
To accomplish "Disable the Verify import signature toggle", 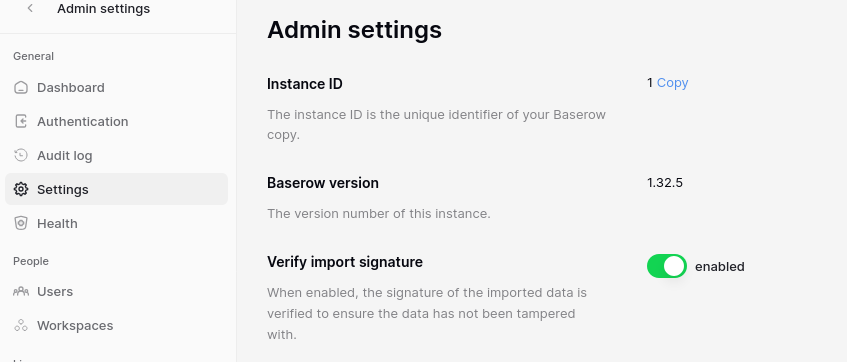I will pyautogui.click(x=667, y=266).
